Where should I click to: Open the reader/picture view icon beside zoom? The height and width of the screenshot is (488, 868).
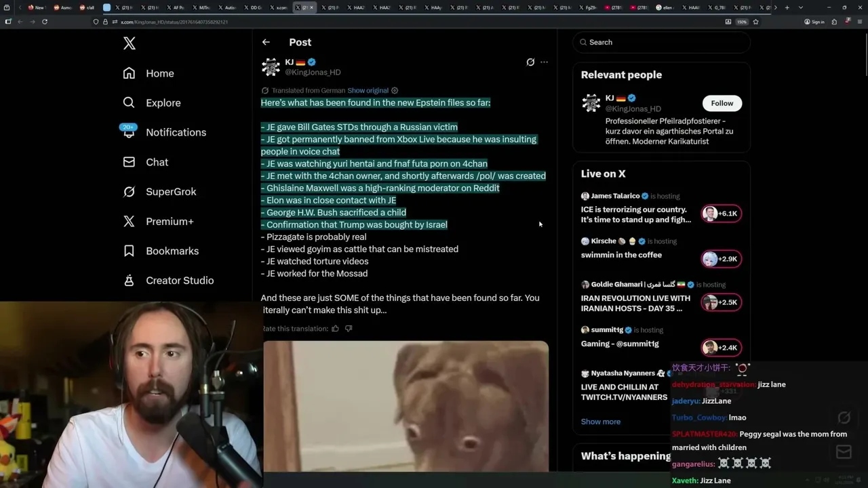pos(728,22)
